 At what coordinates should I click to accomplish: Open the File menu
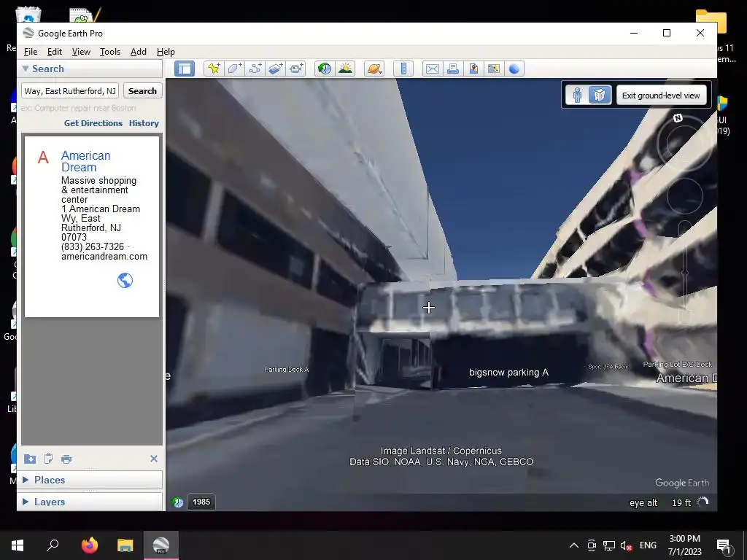click(x=31, y=52)
